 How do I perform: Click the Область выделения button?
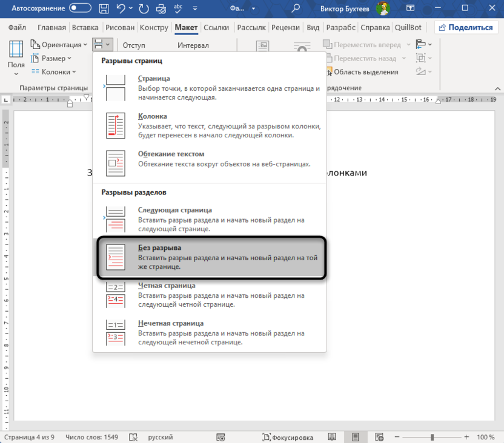click(x=362, y=72)
